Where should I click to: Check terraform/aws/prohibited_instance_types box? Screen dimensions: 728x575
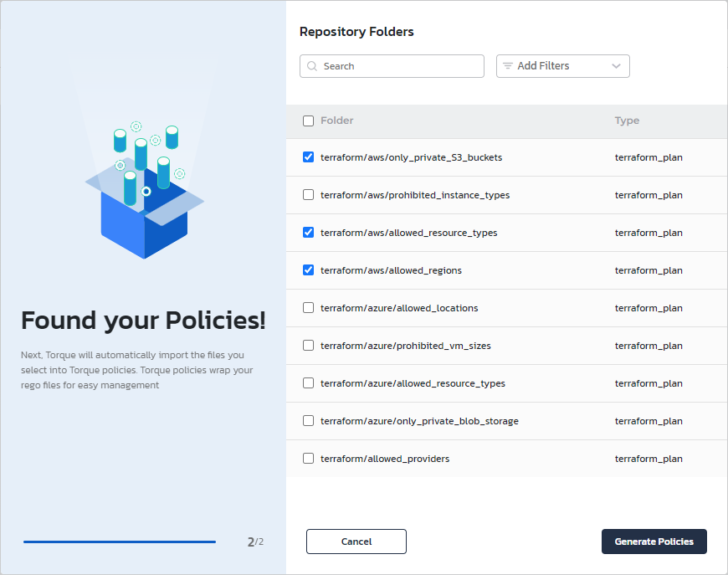point(308,195)
